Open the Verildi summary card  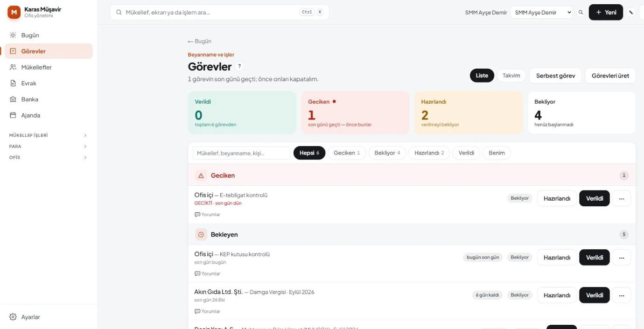click(x=242, y=112)
